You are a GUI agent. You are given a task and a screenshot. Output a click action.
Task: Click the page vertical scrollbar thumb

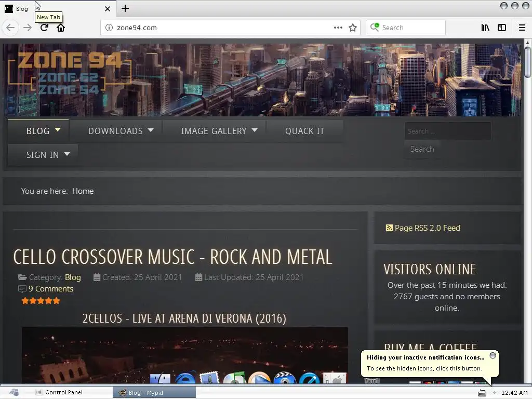tap(527, 63)
